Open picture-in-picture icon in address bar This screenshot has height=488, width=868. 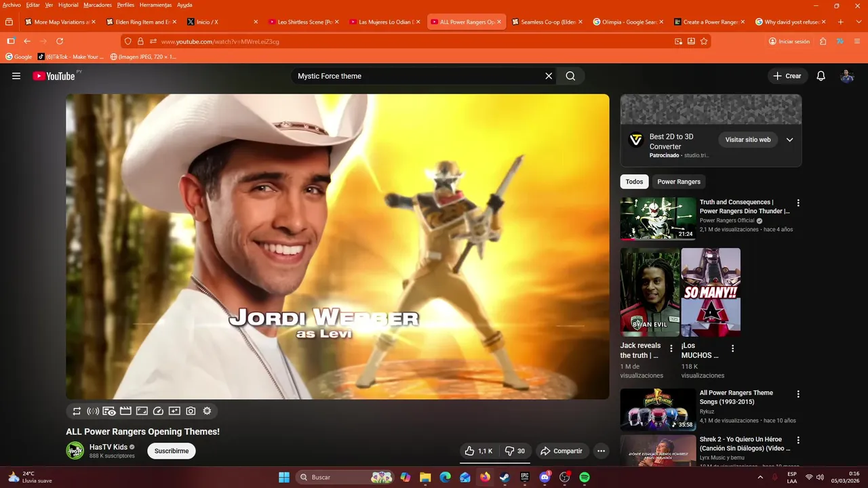pyautogui.click(x=678, y=41)
